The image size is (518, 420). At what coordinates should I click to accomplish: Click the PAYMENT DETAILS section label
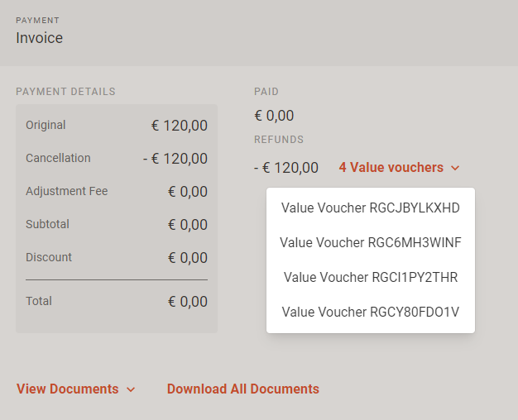point(65,92)
